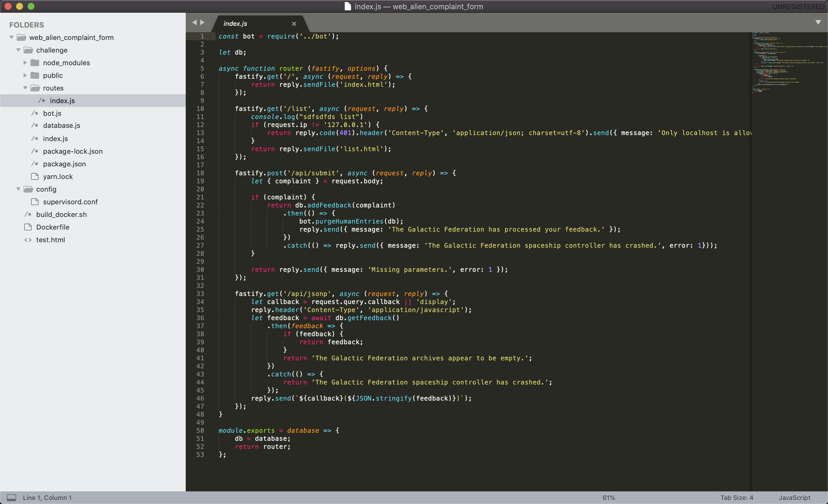Click the yarn.lock document icon

(34, 176)
